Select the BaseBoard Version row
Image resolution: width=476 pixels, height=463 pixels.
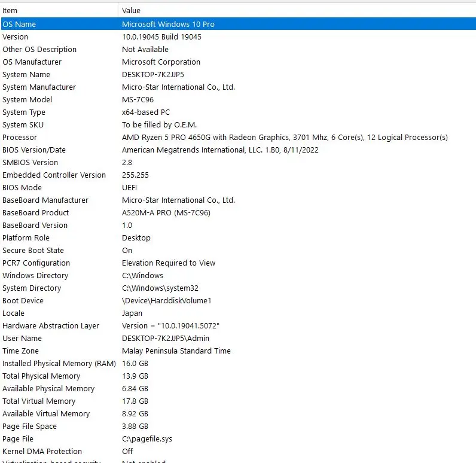click(x=238, y=226)
